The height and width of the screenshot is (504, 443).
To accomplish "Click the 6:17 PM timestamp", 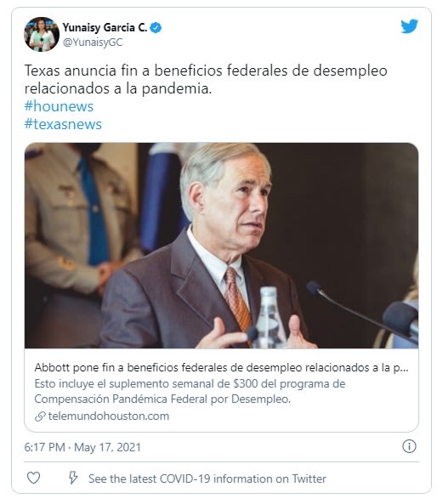I will (45, 447).
